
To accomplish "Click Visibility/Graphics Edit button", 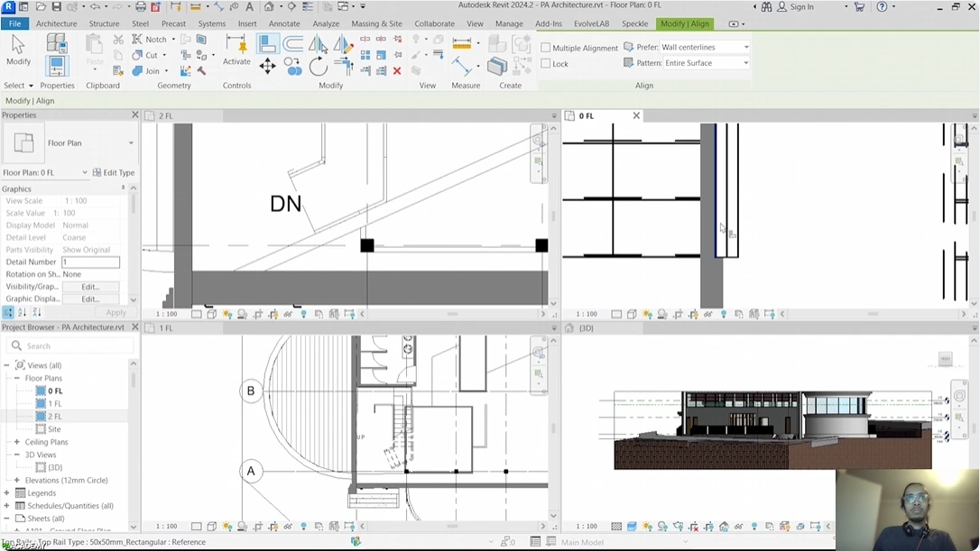I will [x=89, y=287].
